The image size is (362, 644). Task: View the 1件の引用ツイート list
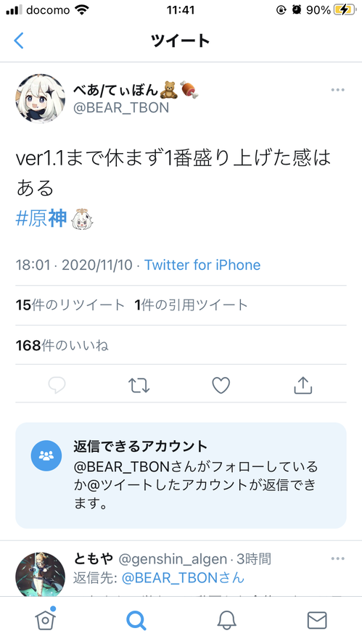[191, 305]
